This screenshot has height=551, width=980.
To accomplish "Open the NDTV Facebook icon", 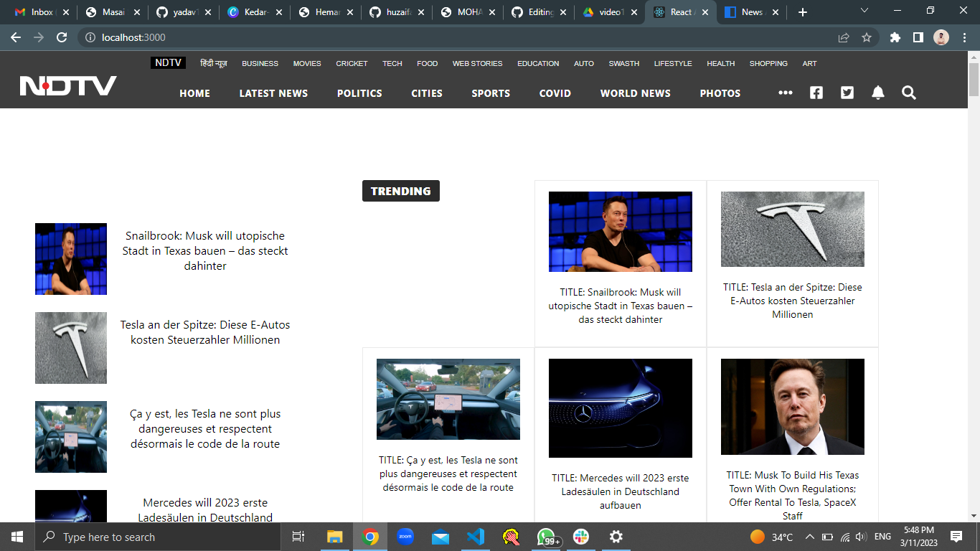I will click(816, 93).
